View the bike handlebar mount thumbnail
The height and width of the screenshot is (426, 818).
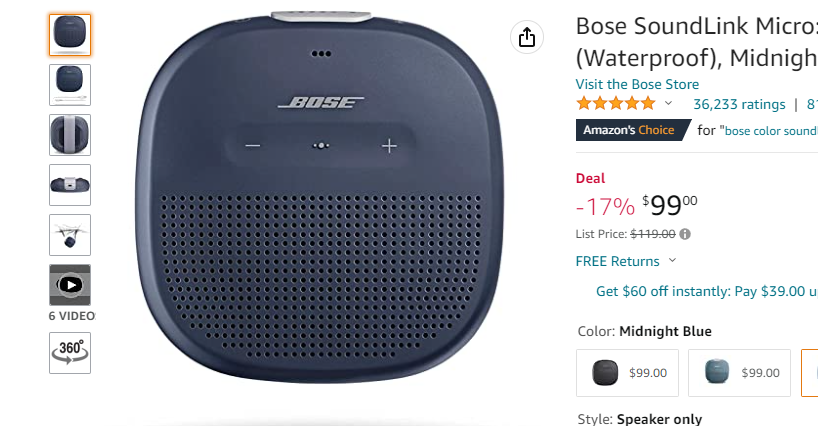[x=70, y=235]
